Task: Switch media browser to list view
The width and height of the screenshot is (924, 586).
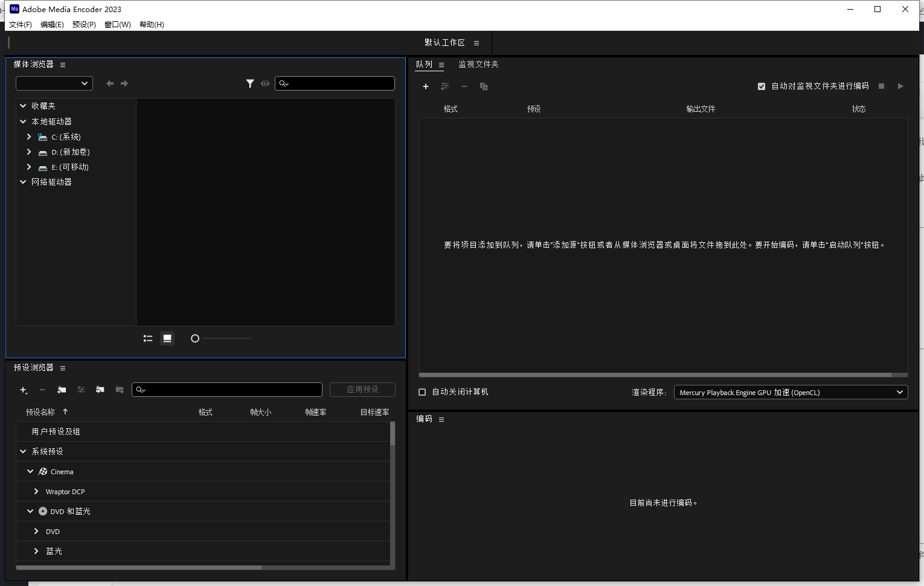Action: [148, 338]
